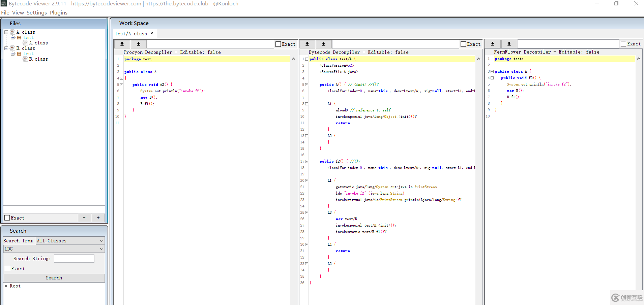The height and width of the screenshot is (305, 644).
Task: Fold f2 method at line 4 in FernFlower pane
Action: tap(492, 78)
